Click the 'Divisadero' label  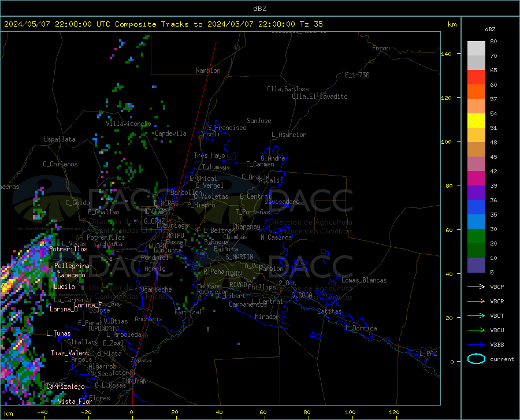click(282, 202)
